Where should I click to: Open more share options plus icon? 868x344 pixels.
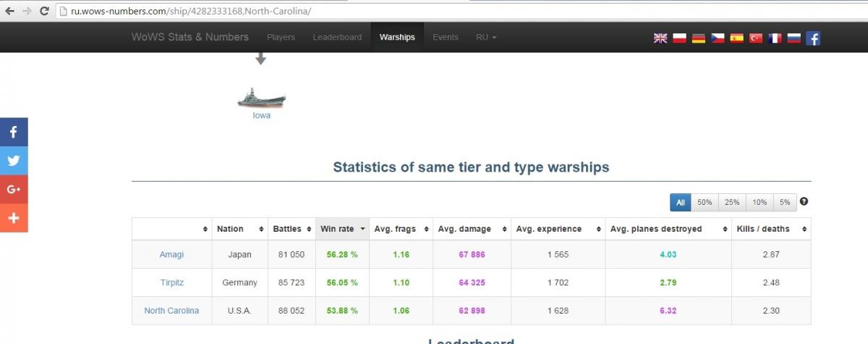point(14,218)
